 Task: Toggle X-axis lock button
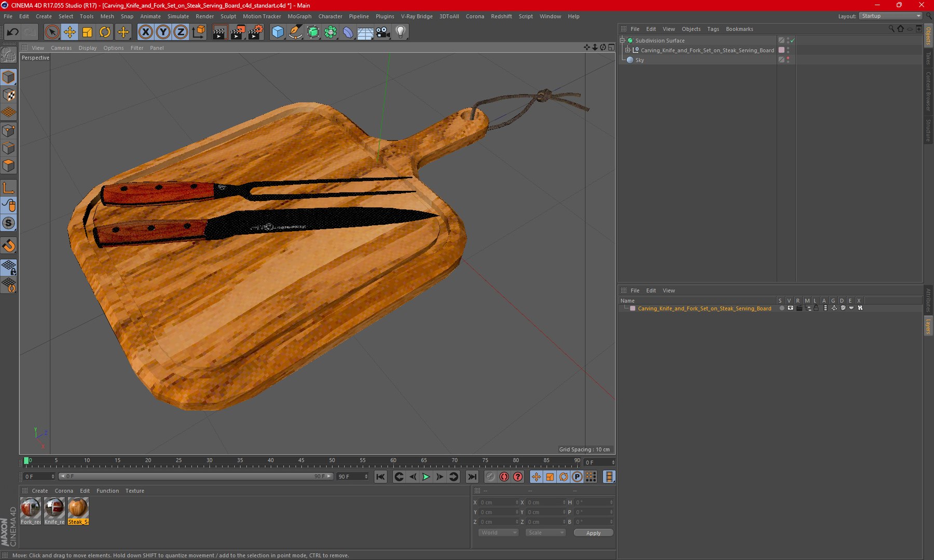(146, 32)
